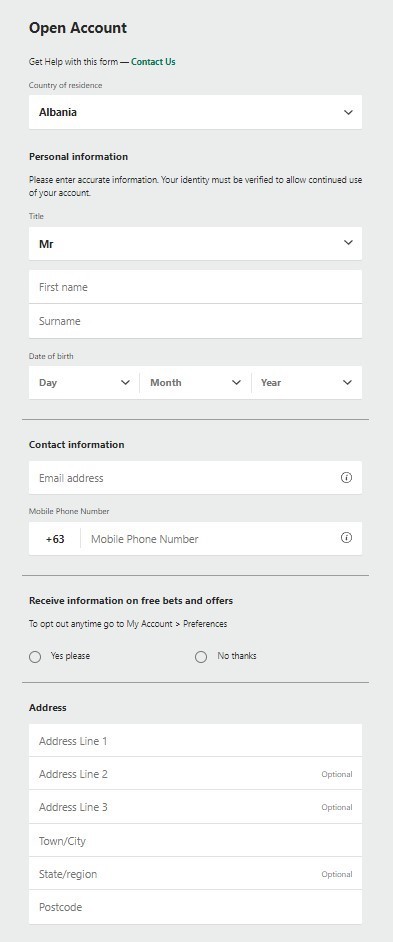Select the No thanks radio button
Image resolution: width=393 pixels, height=942 pixels.
point(201,657)
